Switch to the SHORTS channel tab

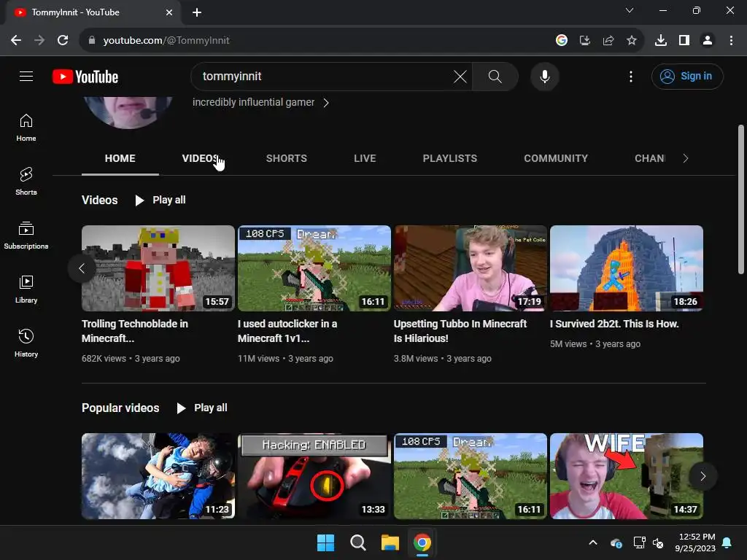pyautogui.click(x=286, y=158)
